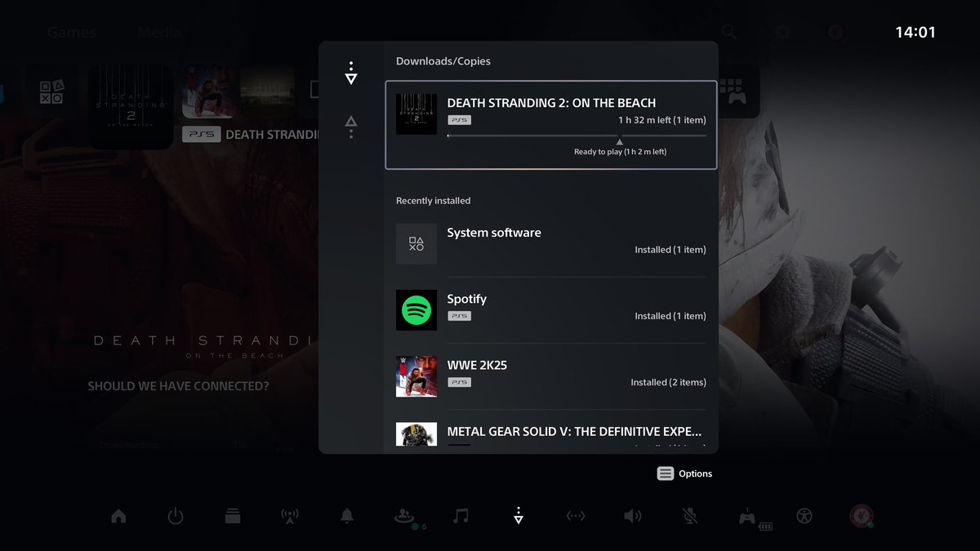Open METAL GEAR SOLID V installed entry
This screenshot has width=980, height=551.
[551, 433]
